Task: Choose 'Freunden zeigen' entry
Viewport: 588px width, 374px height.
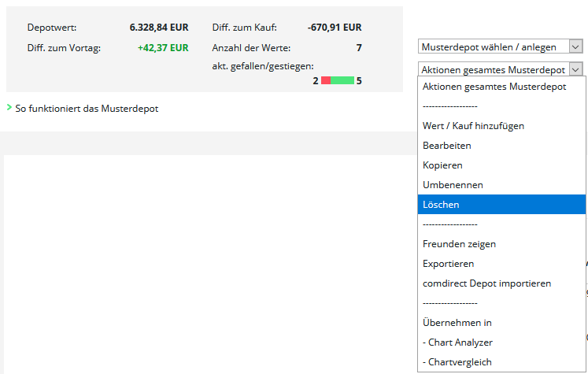Action: click(459, 244)
